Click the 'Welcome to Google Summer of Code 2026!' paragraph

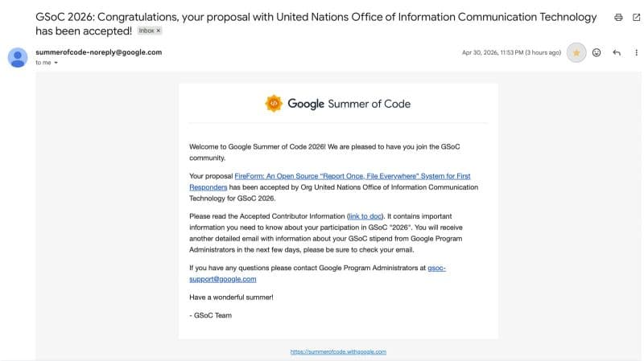point(324,152)
